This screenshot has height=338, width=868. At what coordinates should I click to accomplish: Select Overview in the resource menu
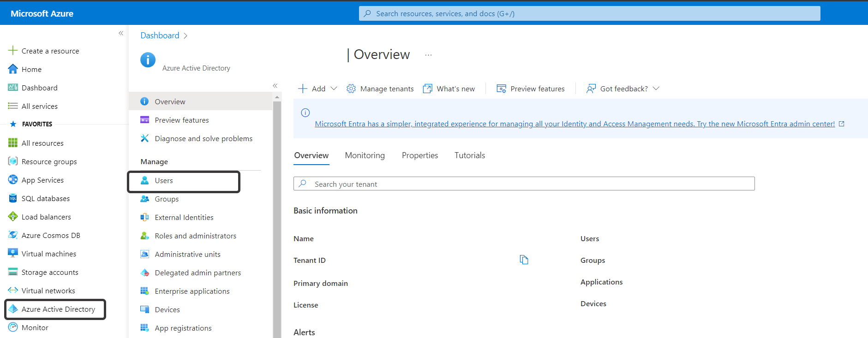(x=200, y=101)
